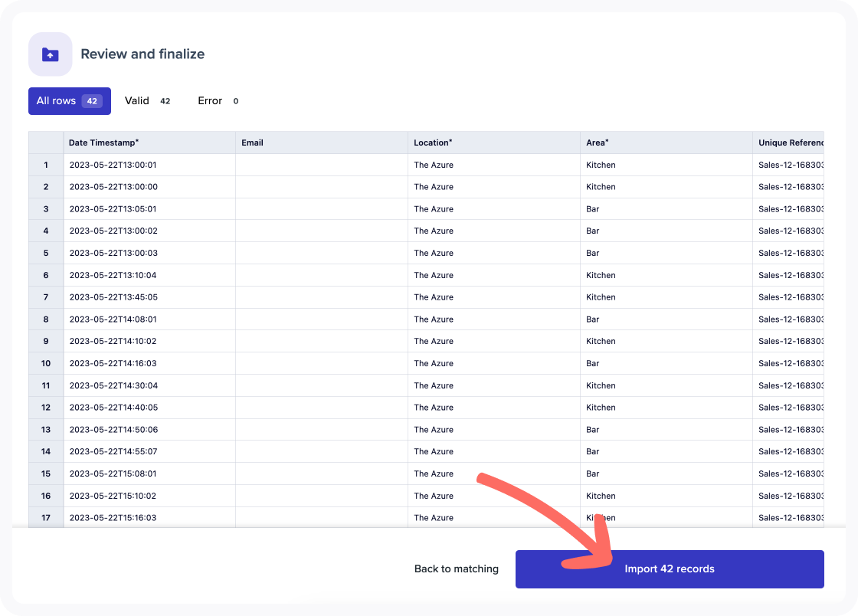The image size is (858, 616).
Task: Click the Sales-12 reference cell in row 1
Action: [x=790, y=165]
